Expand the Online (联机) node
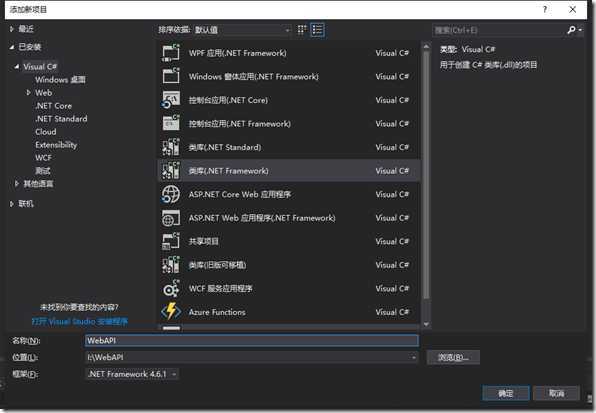 (x=12, y=204)
